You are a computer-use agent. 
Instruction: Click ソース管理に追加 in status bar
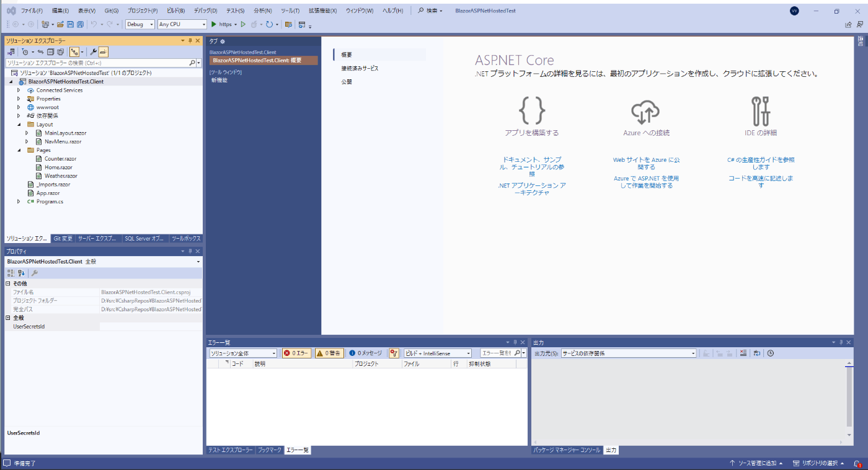pyautogui.click(x=756, y=463)
